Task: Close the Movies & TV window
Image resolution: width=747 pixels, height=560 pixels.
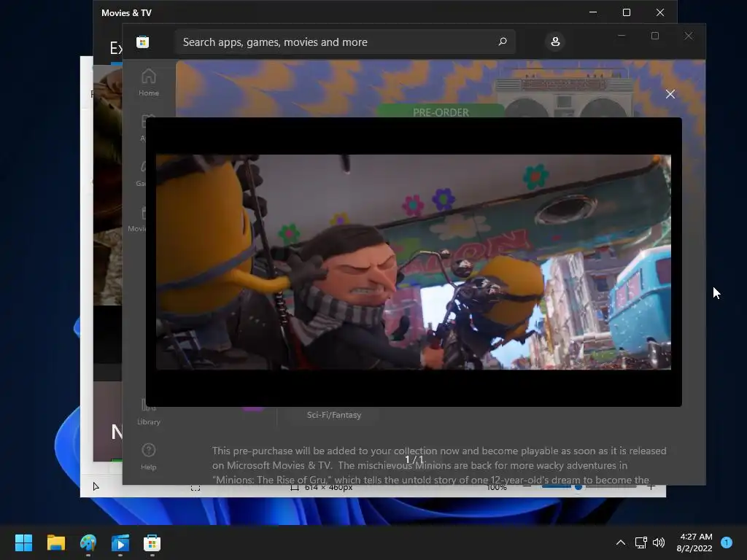Action: point(659,12)
